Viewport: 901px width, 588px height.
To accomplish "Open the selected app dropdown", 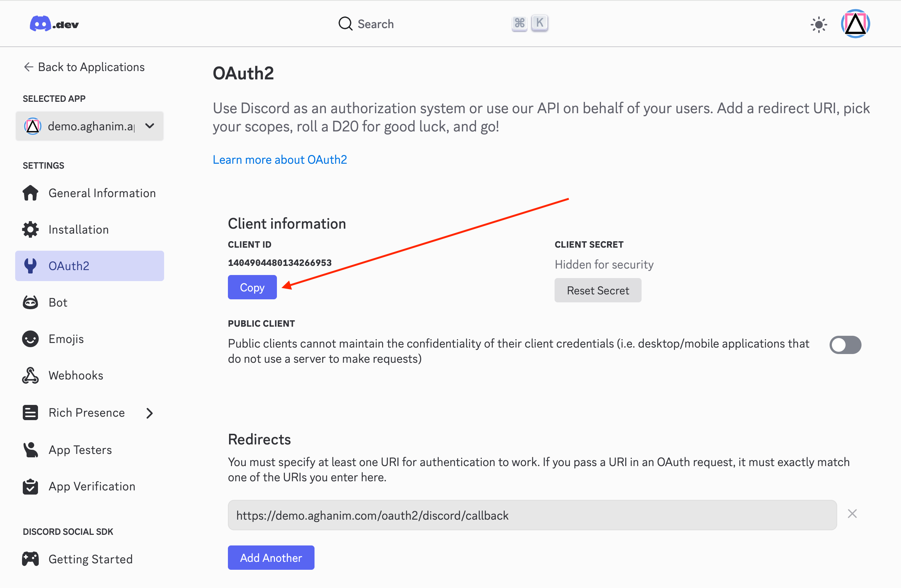I will click(149, 126).
